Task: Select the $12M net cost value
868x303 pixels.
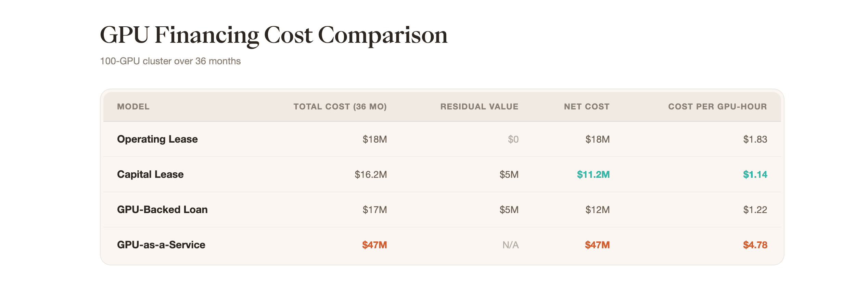Action: [597, 210]
